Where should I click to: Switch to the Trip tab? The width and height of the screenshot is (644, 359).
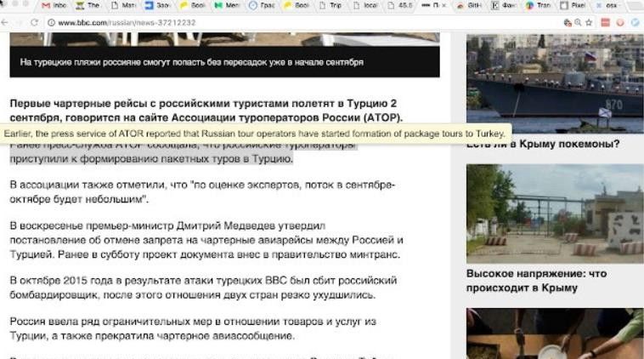click(330, 5)
